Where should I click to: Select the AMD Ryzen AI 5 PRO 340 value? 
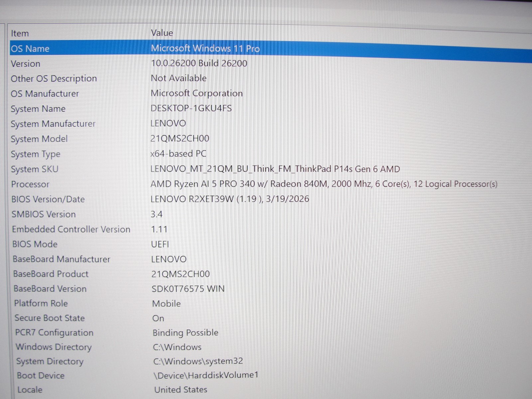pos(324,184)
